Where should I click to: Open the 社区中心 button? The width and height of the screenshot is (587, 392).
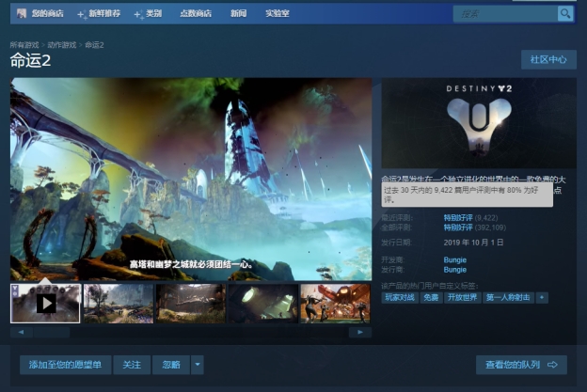pos(548,59)
